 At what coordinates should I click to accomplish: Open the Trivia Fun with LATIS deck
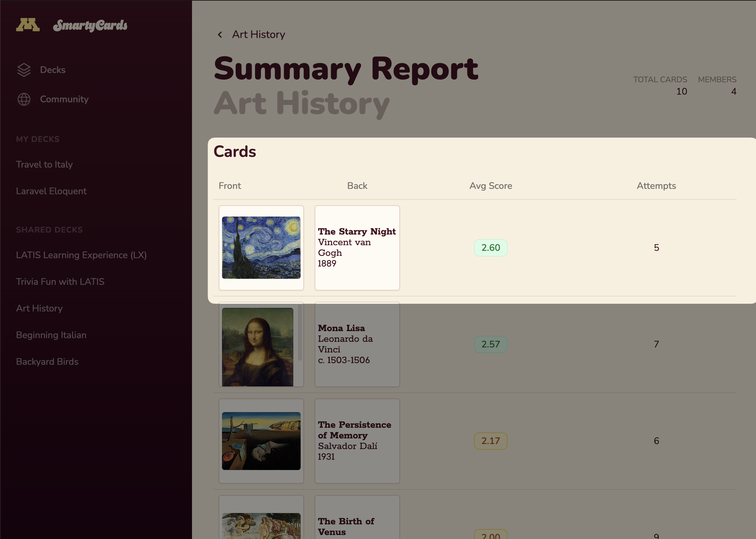coord(60,282)
